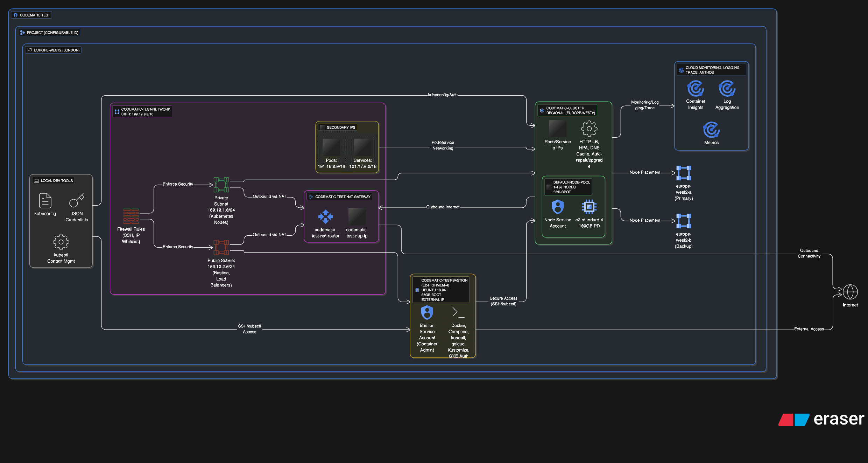Click the Public Subnet node icon
This screenshot has width=868, height=463.
221,247
